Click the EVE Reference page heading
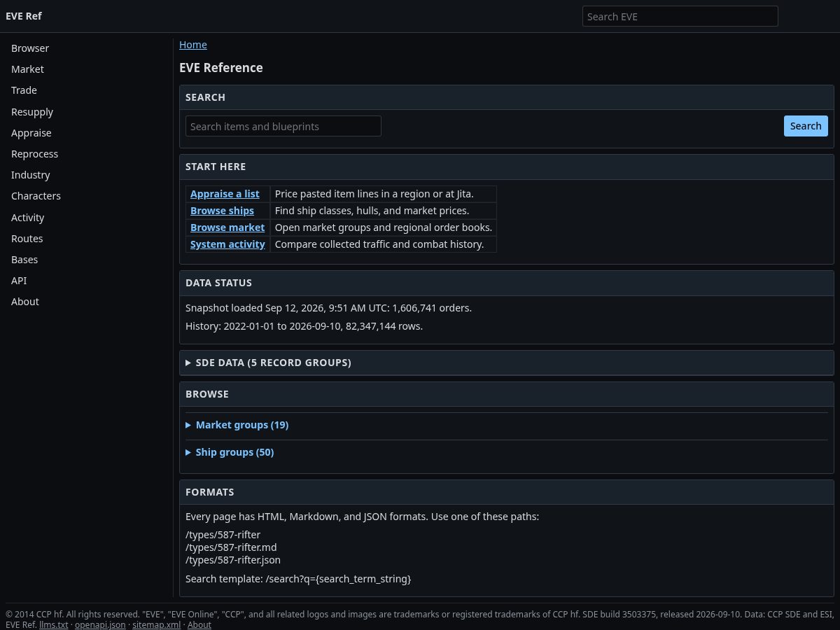 [x=221, y=68]
